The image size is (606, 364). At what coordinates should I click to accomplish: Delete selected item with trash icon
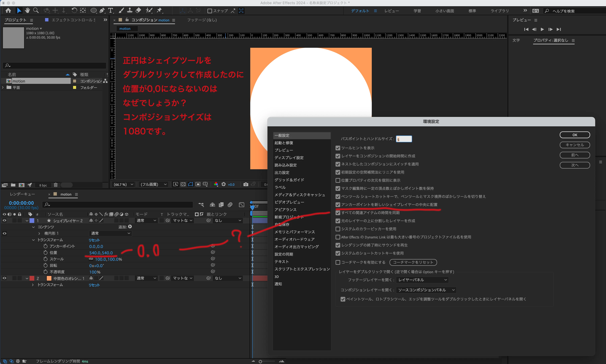pos(56,185)
